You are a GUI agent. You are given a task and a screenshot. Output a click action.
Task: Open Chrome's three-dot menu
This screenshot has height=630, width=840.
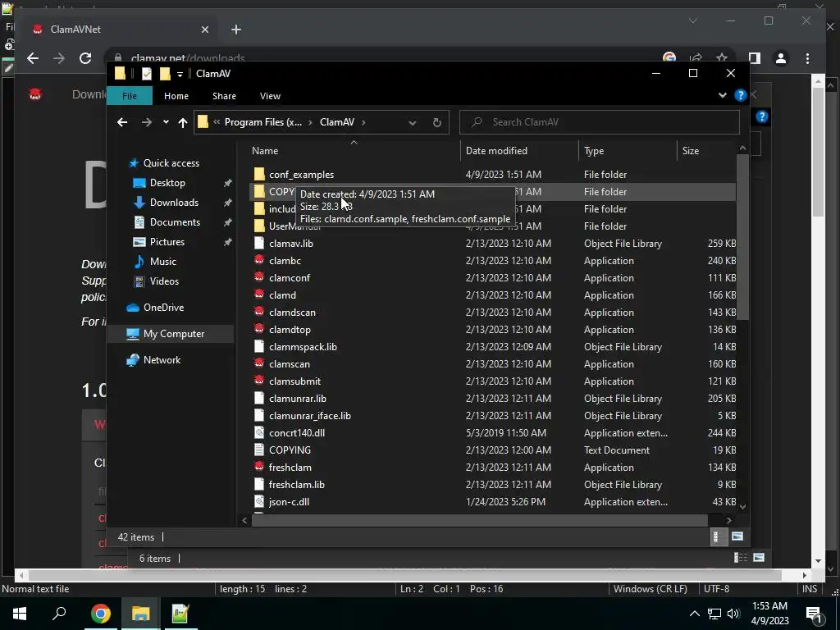[x=807, y=58]
